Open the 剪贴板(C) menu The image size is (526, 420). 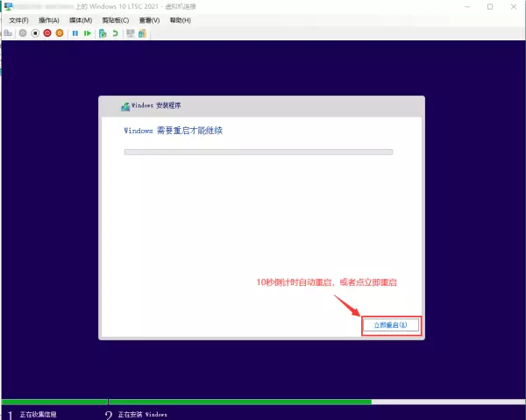tap(116, 20)
